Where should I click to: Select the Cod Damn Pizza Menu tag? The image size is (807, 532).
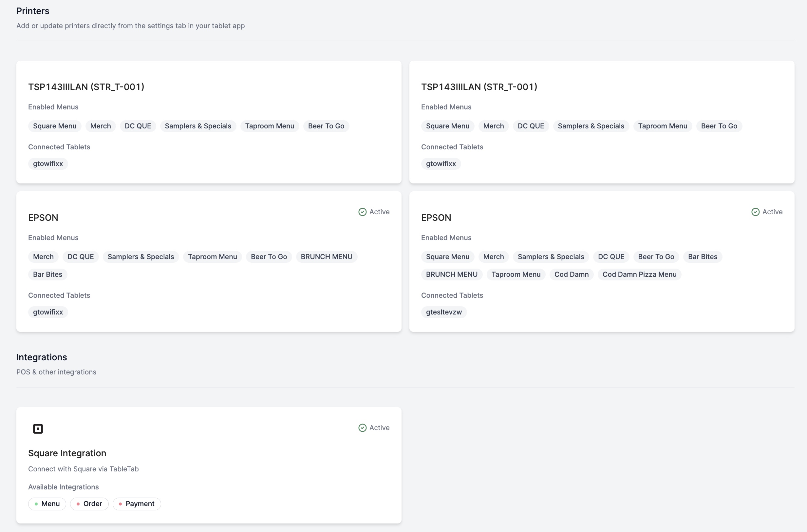coord(639,274)
